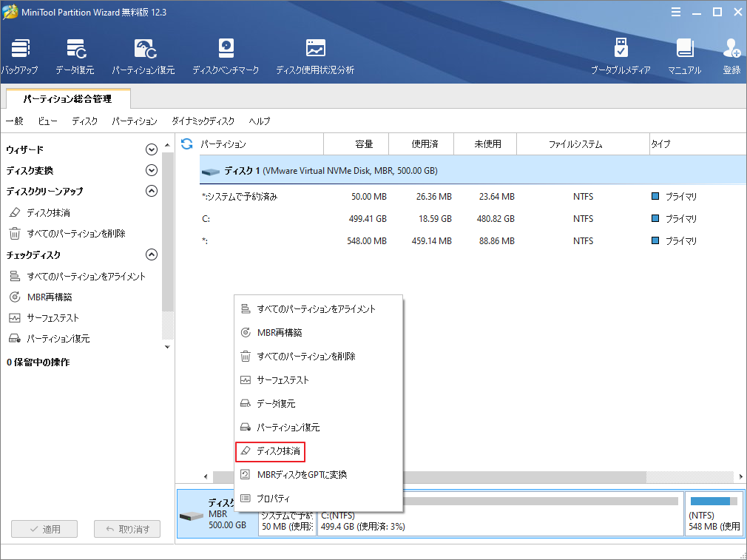
Task: Select the 548.00 MB partition row
Action: pyautogui.click(x=473, y=241)
